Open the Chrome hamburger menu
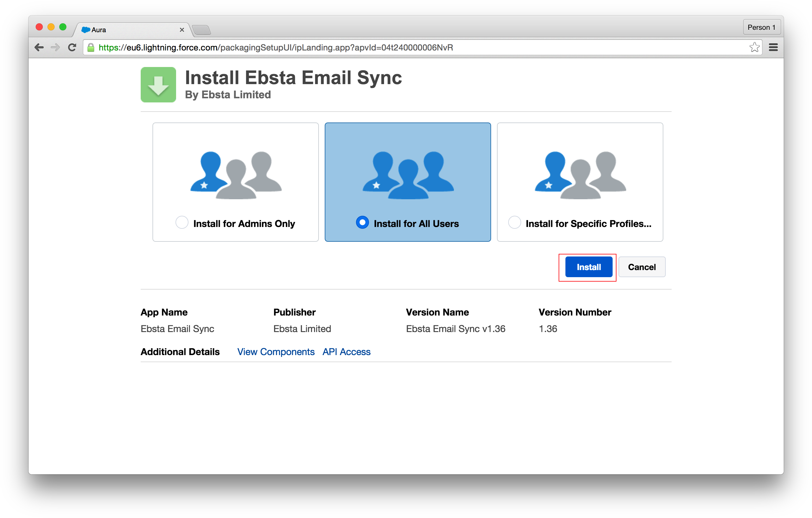This screenshot has width=812, height=518. pyautogui.click(x=773, y=48)
